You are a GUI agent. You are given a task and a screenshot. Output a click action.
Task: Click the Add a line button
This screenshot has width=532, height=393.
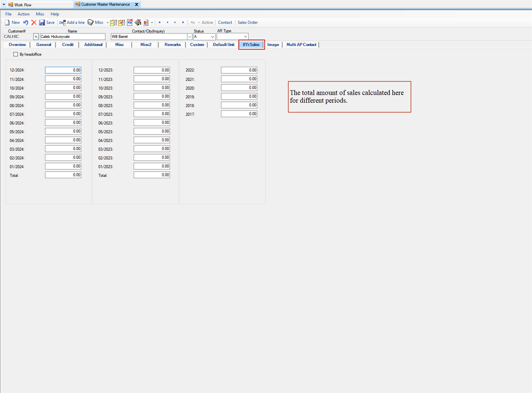(72, 22)
